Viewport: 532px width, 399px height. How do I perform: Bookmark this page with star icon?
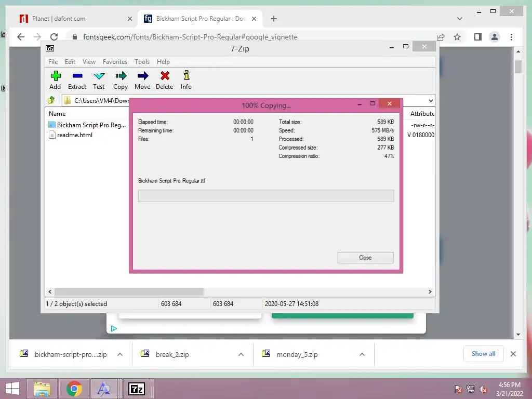[x=457, y=37]
